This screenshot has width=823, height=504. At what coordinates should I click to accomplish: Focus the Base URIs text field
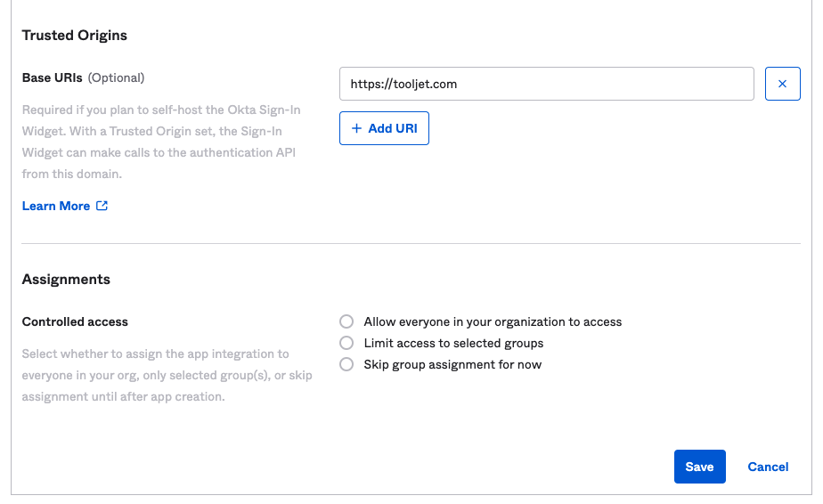[x=546, y=84]
